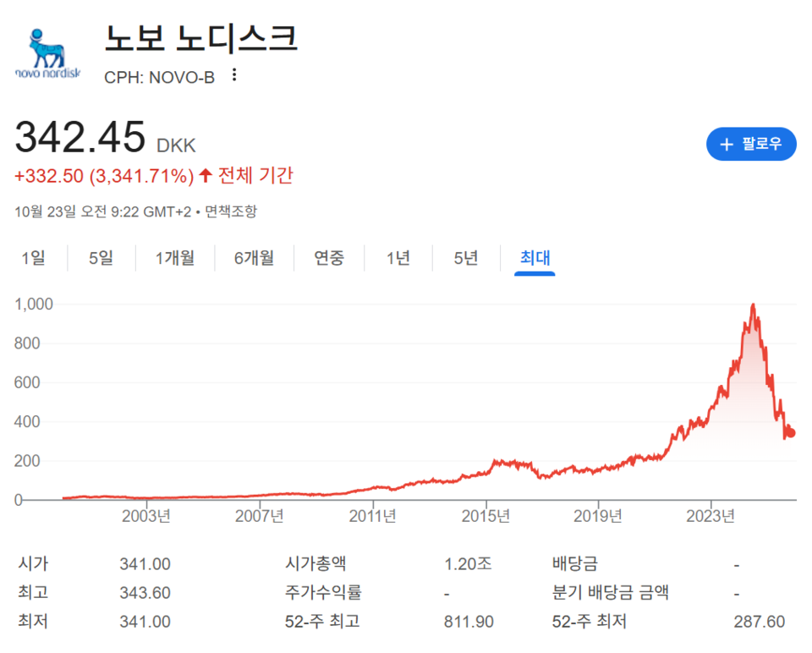Open the 연중 (year-to-date) chart
This screenshot has width=812, height=653.
328,258
